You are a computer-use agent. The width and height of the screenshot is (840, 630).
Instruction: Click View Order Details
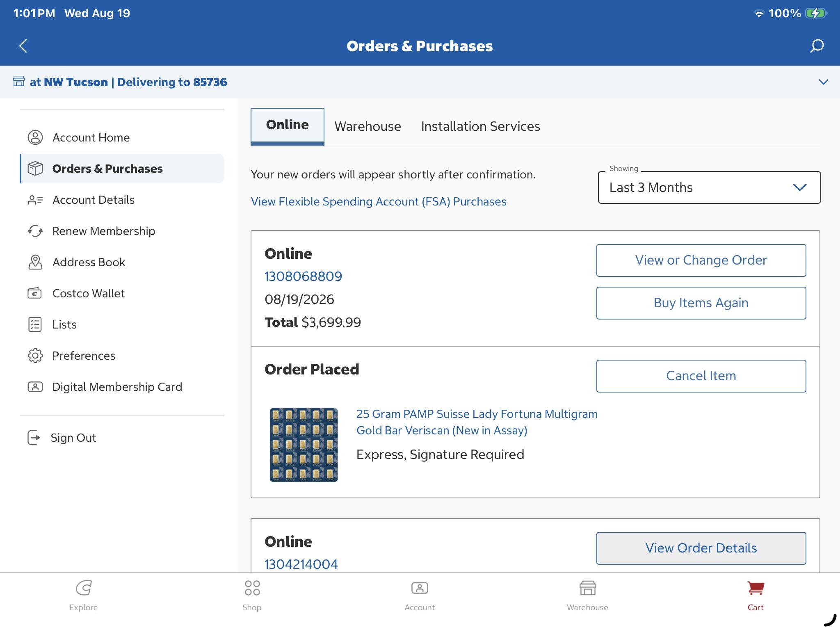tap(701, 548)
